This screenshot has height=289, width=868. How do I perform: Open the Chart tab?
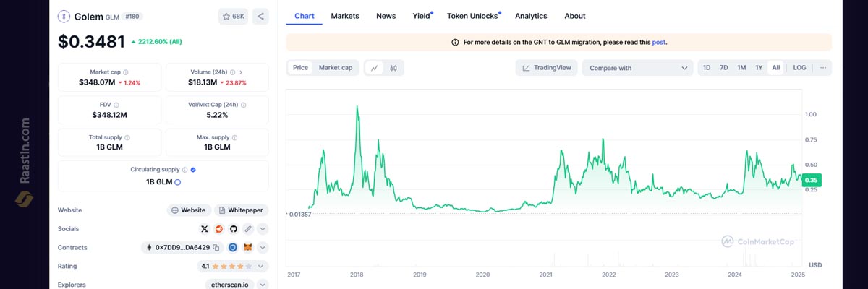[x=305, y=16]
